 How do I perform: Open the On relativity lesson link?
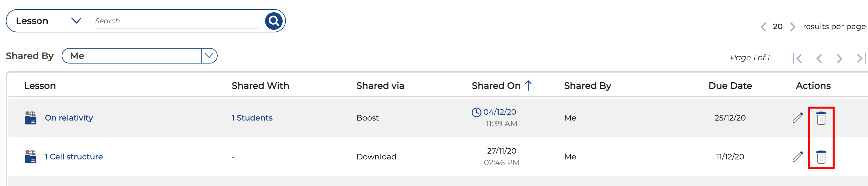click(x=69, y=118)
